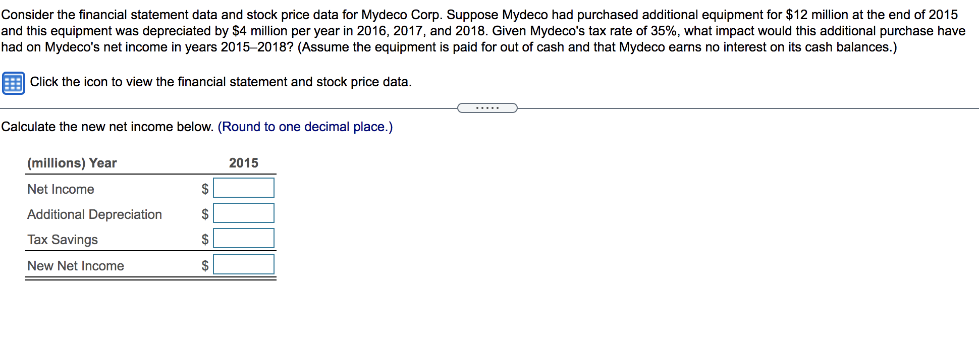
Task: Click the Tax Savings answer box
Action: pyautogui.click(x=244, y=238)
